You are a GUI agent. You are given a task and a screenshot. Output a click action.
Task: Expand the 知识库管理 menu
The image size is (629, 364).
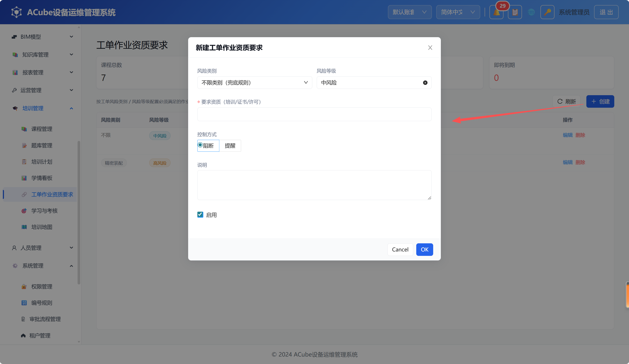tap(42, 55)
